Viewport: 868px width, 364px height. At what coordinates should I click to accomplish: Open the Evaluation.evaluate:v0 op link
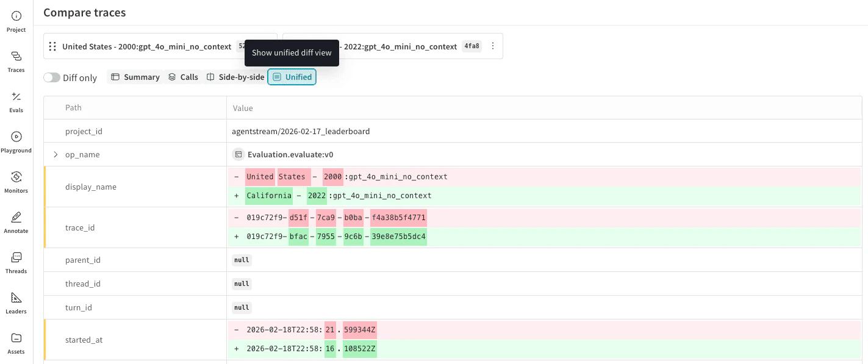[x=290, y=155]
